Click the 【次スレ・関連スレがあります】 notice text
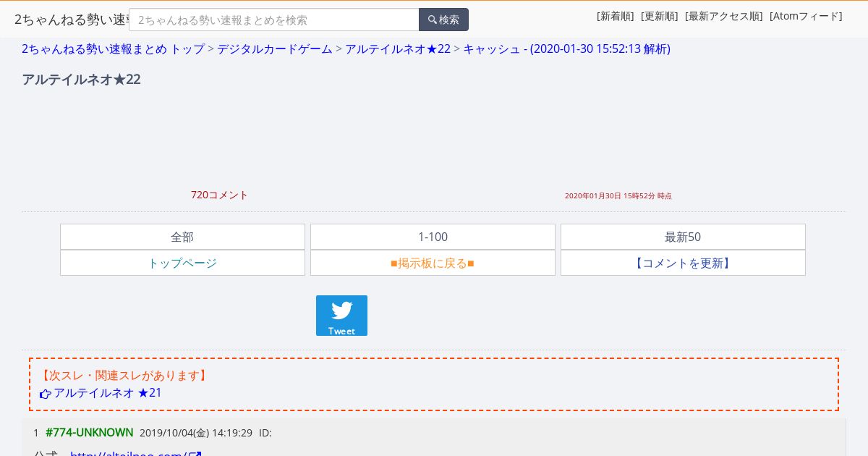The width and height of the screenshot is (868, 456). [x=124, y=375]
